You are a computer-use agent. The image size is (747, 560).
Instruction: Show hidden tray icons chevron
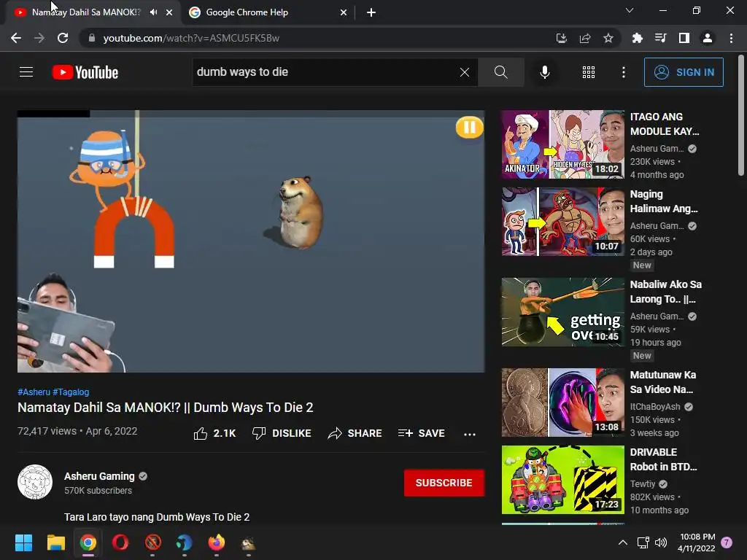pyautogui.click(x=623, y=542)
